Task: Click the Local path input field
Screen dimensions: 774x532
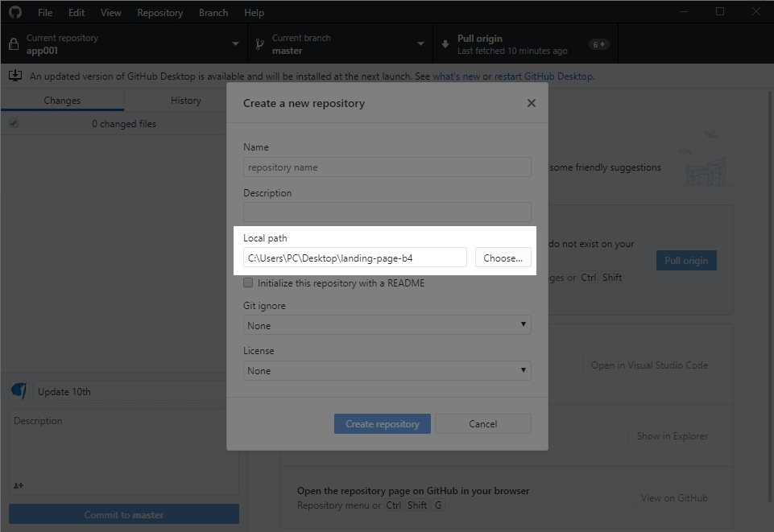Action: click(355, 258)
